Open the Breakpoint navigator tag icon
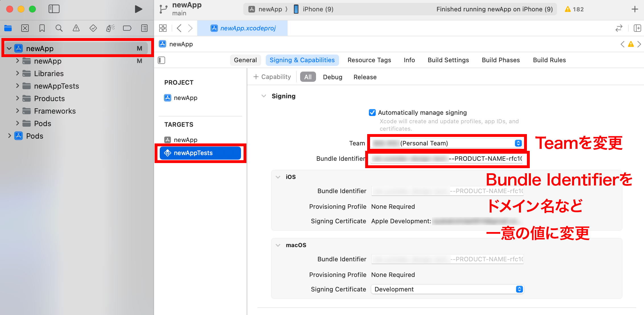This screenshot has width=644, height=315. tap(127, 28)
